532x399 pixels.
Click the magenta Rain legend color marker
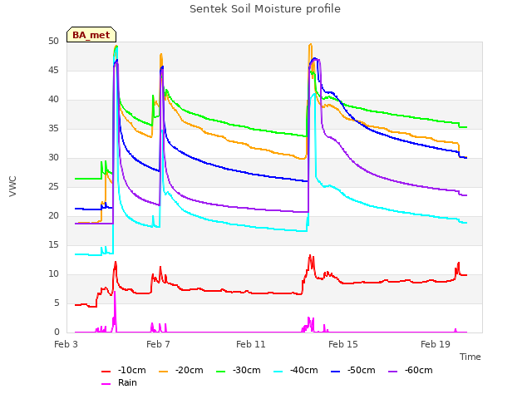click(x=106, y=384)
